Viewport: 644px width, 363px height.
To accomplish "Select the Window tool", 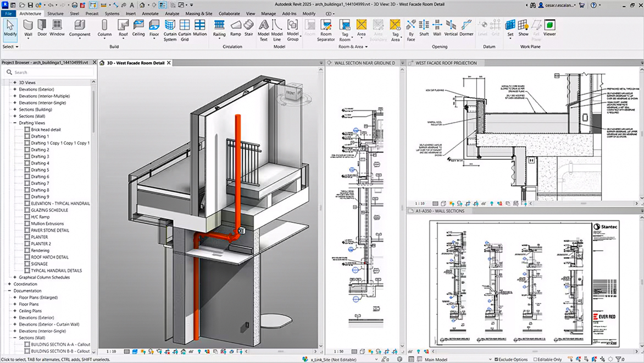I will pos(57,28).
